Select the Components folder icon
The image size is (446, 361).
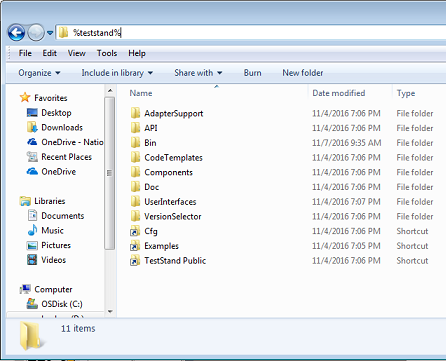pyautogui.click(x=135, y=172)
